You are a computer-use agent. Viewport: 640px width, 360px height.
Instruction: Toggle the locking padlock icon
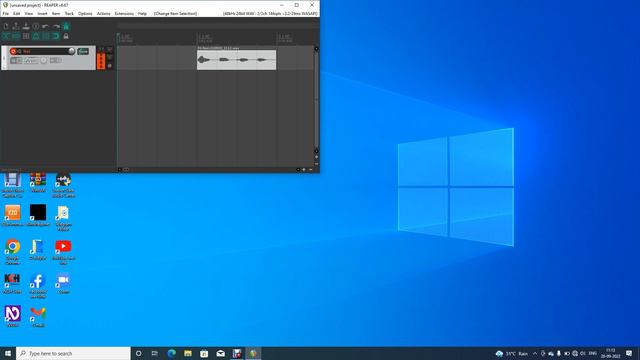[x=66, y=36]
